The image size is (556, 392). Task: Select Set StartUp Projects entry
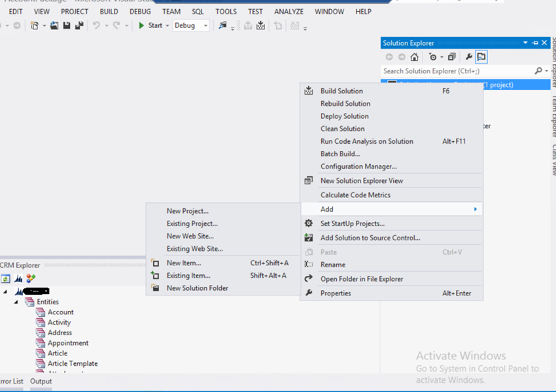[x=391, y=223]
